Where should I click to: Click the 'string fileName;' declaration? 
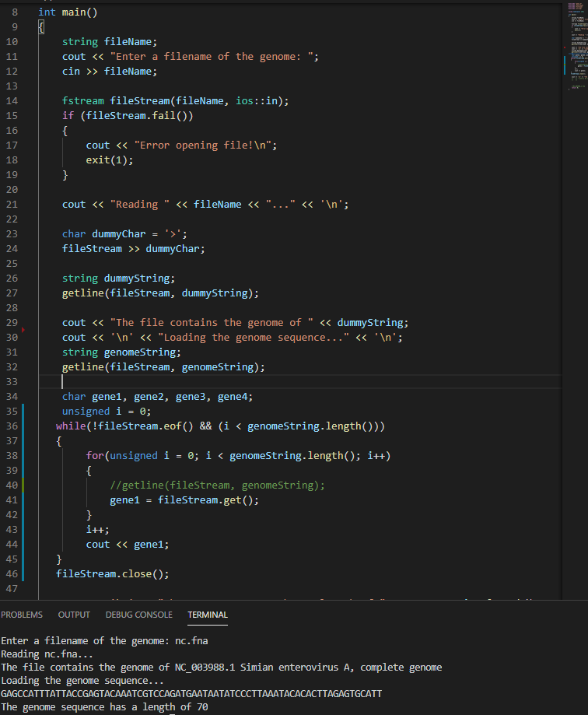(x=110, y=42)
